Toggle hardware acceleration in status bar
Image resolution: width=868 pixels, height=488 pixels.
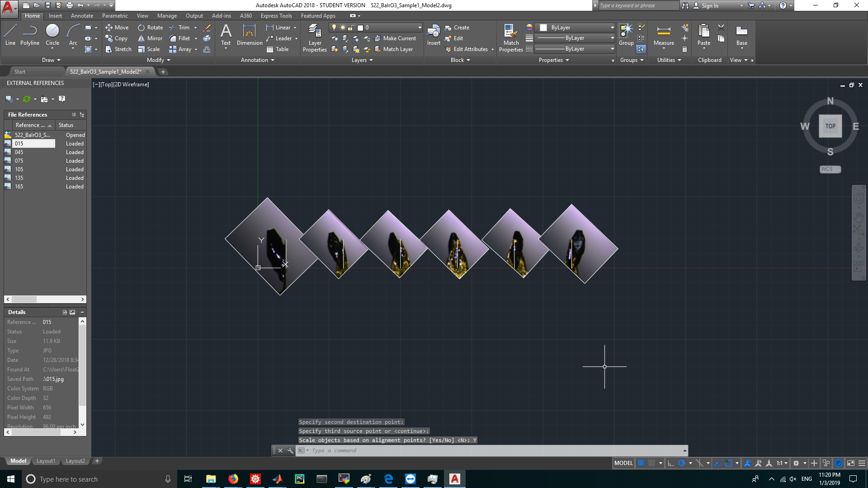pyautogui.click(x=839, y=463)
